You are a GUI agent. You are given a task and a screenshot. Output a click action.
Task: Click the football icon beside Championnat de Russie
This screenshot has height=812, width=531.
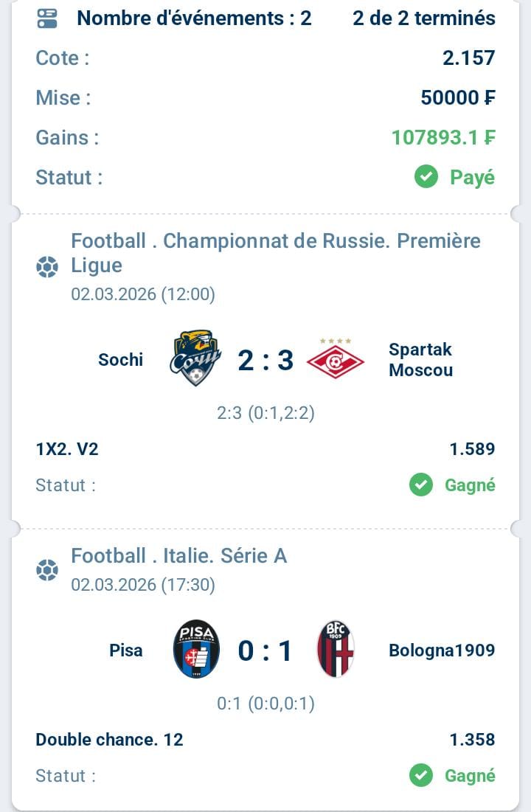coord(47,266)
